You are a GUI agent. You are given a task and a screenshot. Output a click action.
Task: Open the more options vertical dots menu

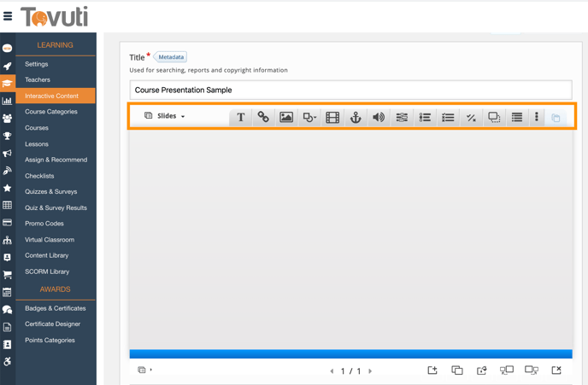[x=537, y=117]
